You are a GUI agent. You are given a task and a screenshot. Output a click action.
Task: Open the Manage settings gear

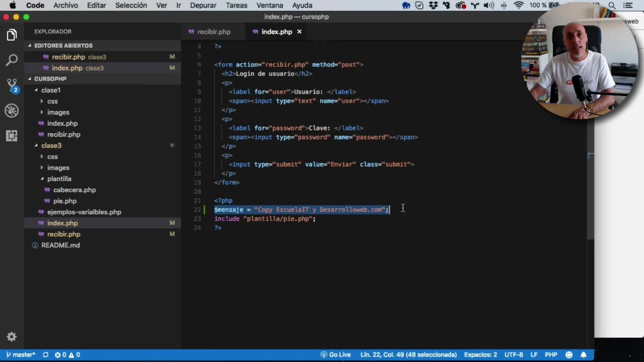tap(12, 337)
